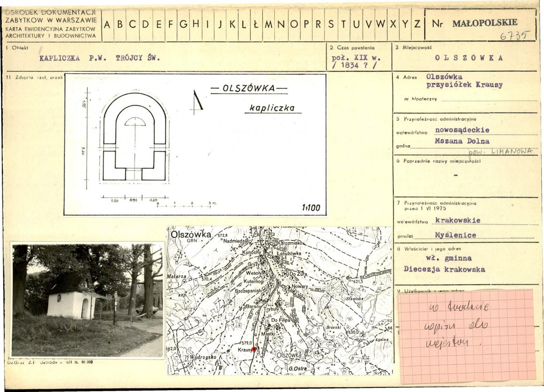Click the Diecezja krakowska text

445,269
